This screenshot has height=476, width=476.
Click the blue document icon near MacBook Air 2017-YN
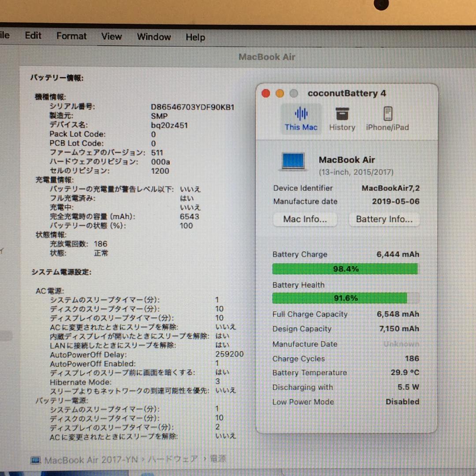click(35, 460)
